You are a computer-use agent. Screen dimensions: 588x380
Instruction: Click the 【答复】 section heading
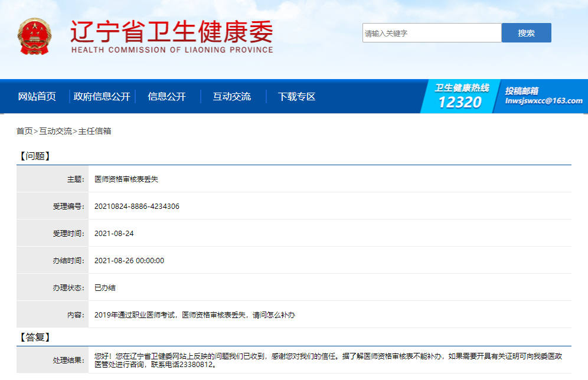coord(35,338)
